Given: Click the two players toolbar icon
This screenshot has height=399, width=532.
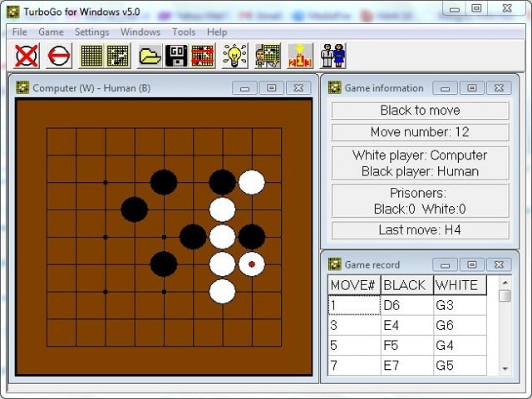Looking at the screenshot, I should click(332, 56).
